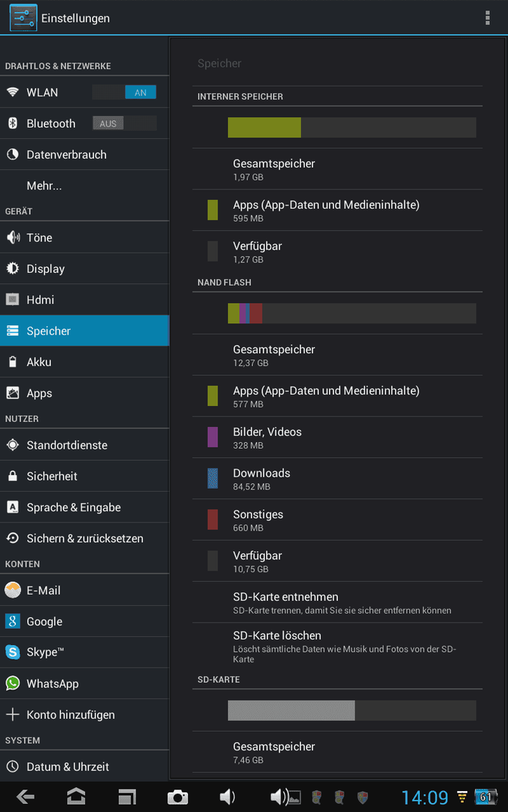508x812 pixels.
Task: Open Skype account settings
Action: [x=84, y=652]
